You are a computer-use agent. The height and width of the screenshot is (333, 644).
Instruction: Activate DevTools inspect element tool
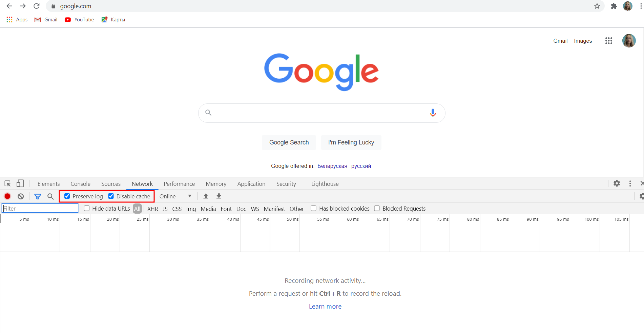(7, 184)
